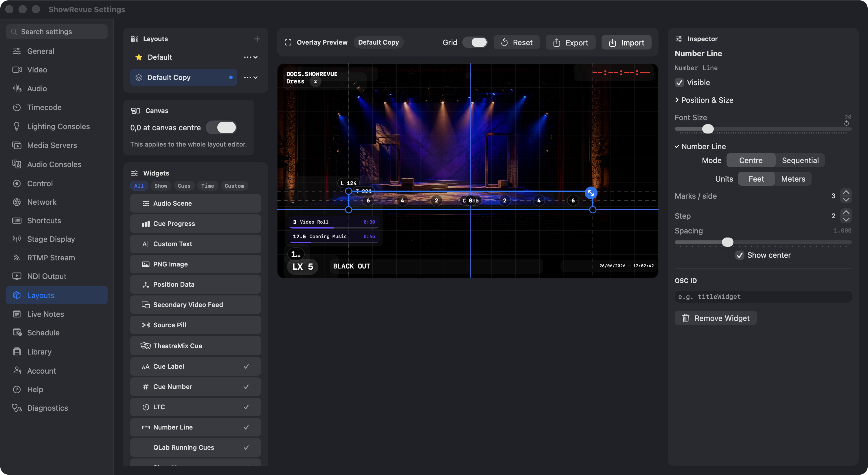The height and width of the screenshot is (475, 868).
Task: Click the Diagnostics stethoscope icon
Action: click(16, 408)
